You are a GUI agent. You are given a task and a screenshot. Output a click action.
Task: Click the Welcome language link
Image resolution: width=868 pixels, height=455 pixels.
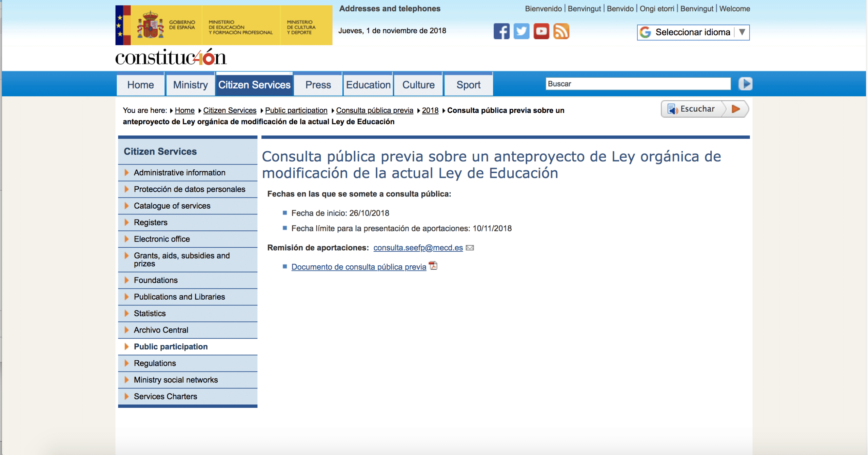pyautogui.click(x=735, y=8)
